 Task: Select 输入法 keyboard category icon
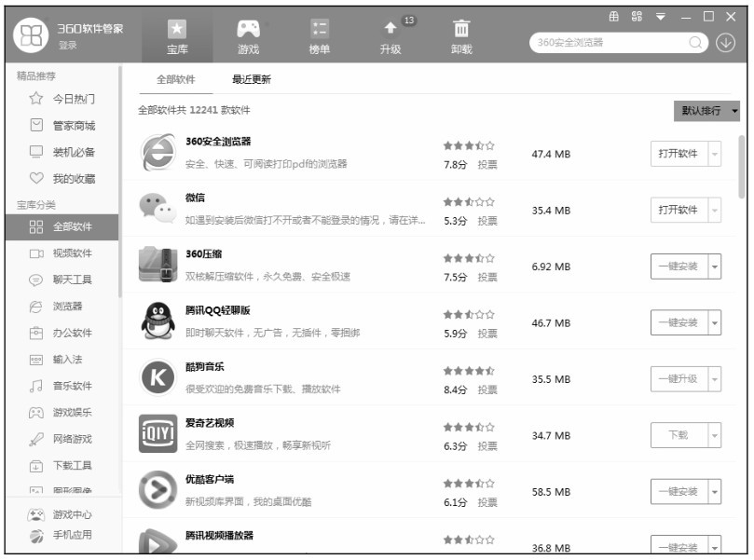pyautogui.click(x=36, y=359)
